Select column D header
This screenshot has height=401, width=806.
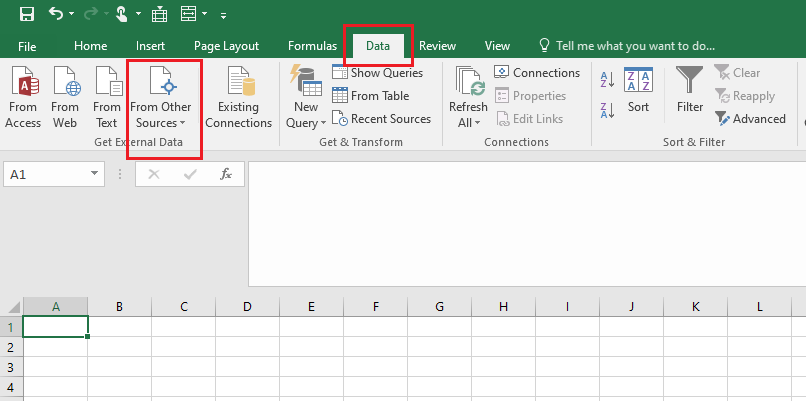(246, 306)
